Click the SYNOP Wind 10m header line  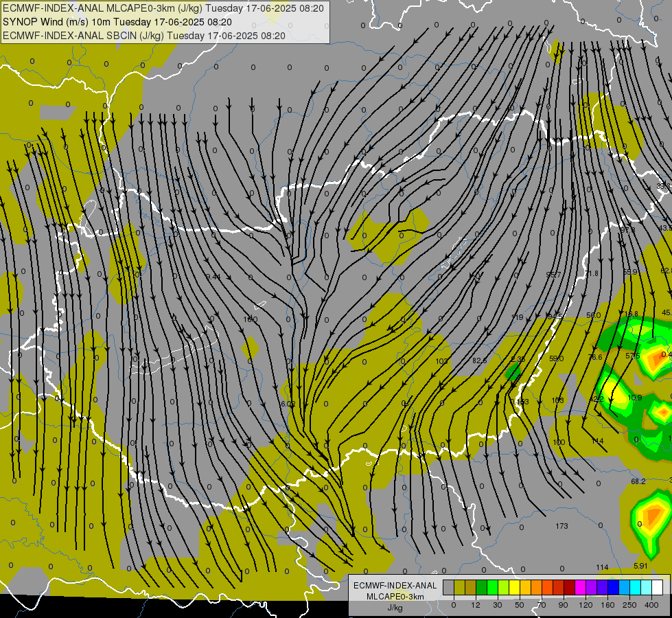click(x=117, y=22)
